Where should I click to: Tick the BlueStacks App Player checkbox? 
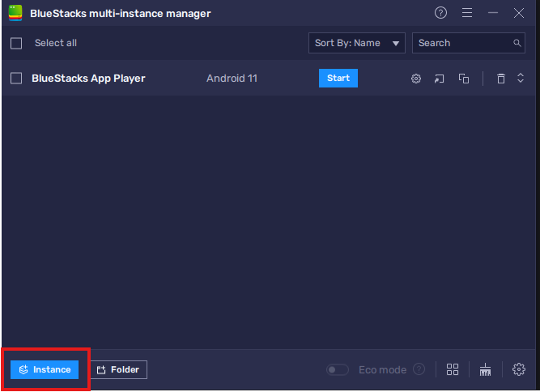click(16, 79)
